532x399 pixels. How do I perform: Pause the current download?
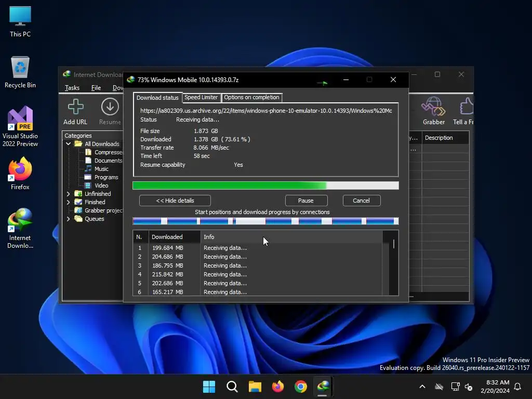[305, 201]
